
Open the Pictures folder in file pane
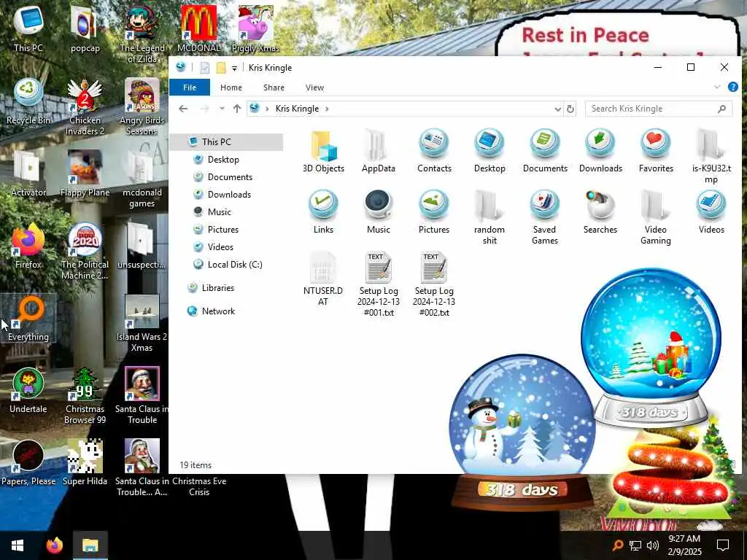(x=434, y=213)
